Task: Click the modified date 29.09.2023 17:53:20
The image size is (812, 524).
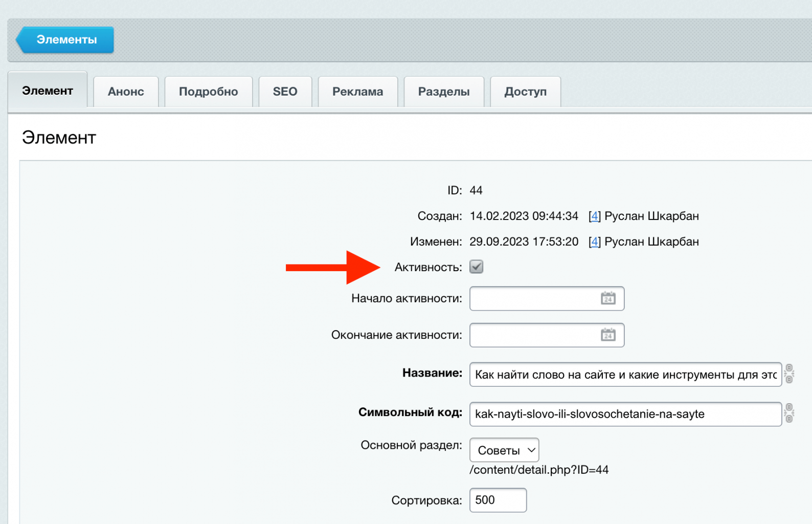Action: click(x=524, y=242)
